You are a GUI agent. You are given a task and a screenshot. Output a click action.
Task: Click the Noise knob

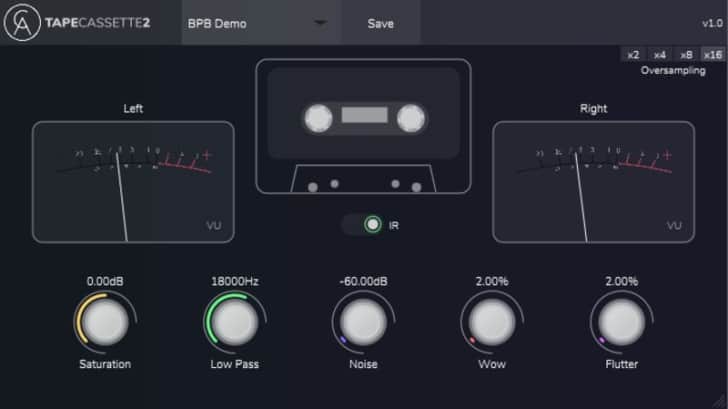[364, 322]
